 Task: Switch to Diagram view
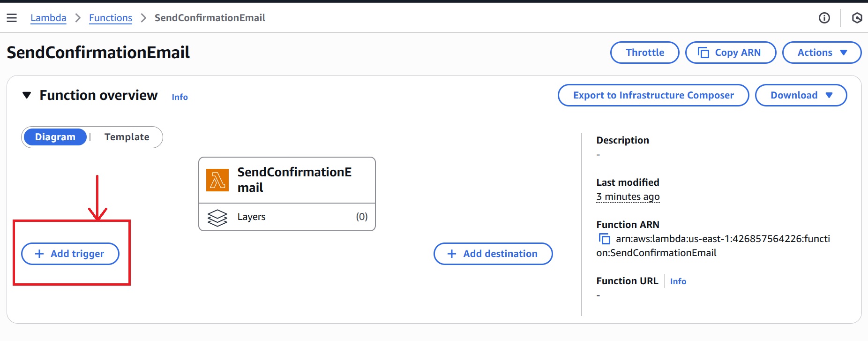(x=55, y=137)
